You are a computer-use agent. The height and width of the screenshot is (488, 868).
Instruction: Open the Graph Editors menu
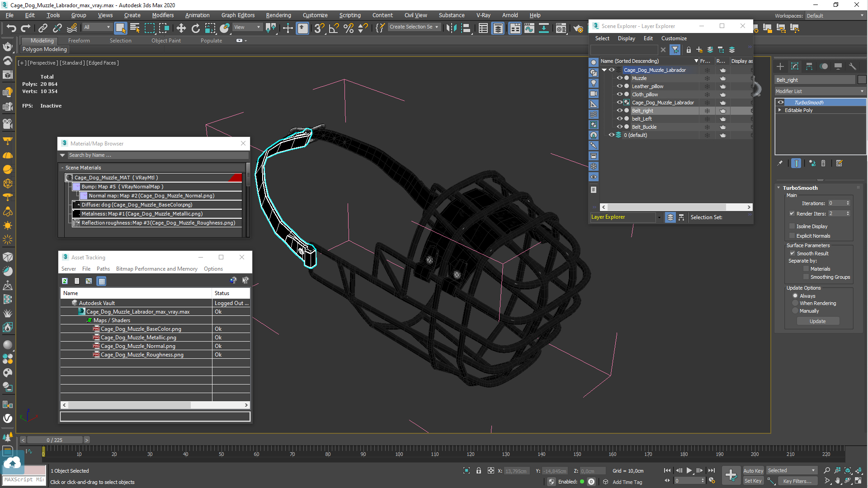coord(238,15)
